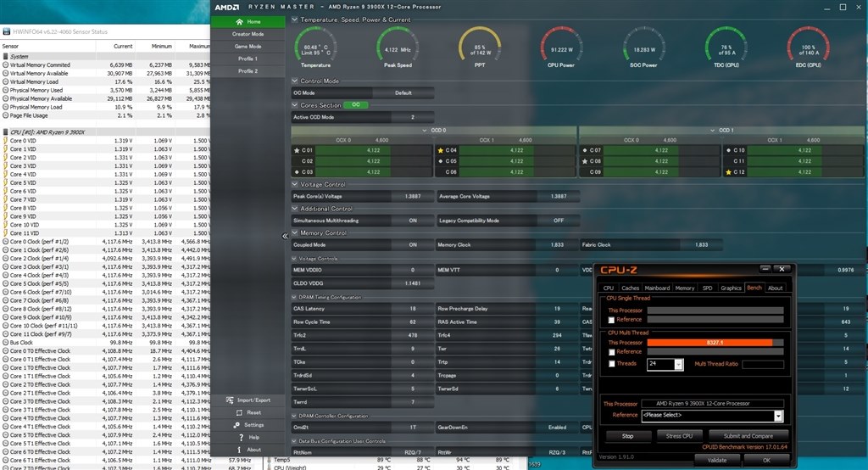This screenshot has height=470, width=868.
Task: Collapse Temperature, Speed, Power & Current section
Action: point(294,20)
